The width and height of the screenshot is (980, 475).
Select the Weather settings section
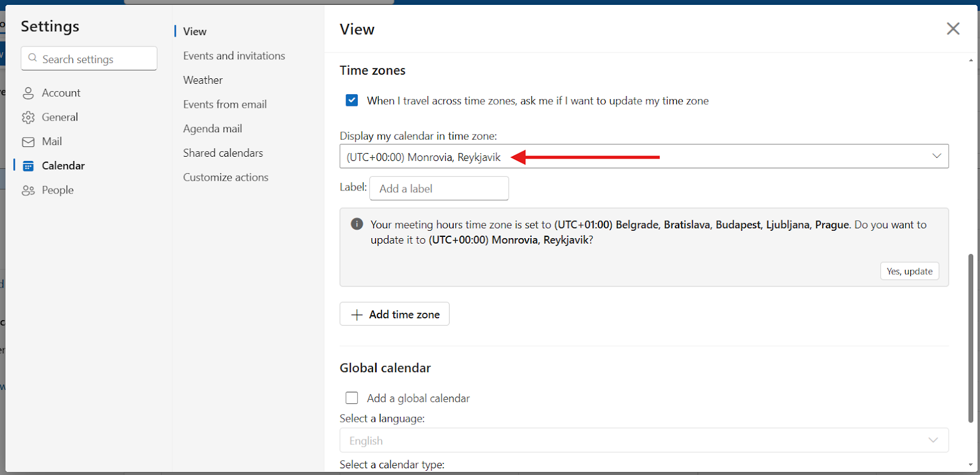203,80
